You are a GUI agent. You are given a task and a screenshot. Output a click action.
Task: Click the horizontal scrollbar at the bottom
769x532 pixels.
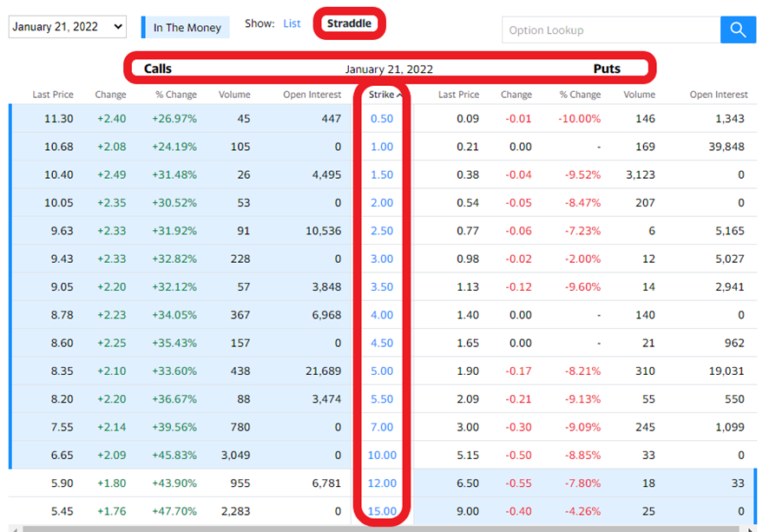(382, 528)
